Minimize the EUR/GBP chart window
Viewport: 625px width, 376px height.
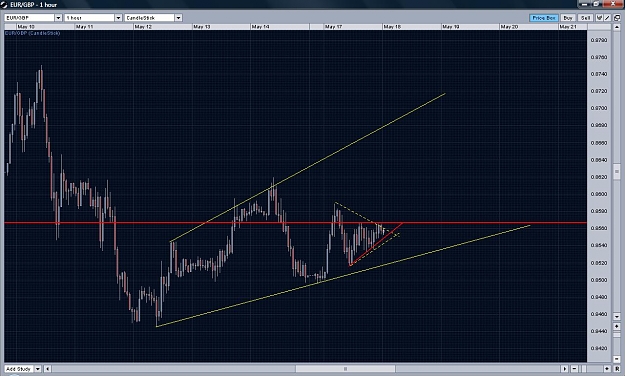tap(585, 4)
